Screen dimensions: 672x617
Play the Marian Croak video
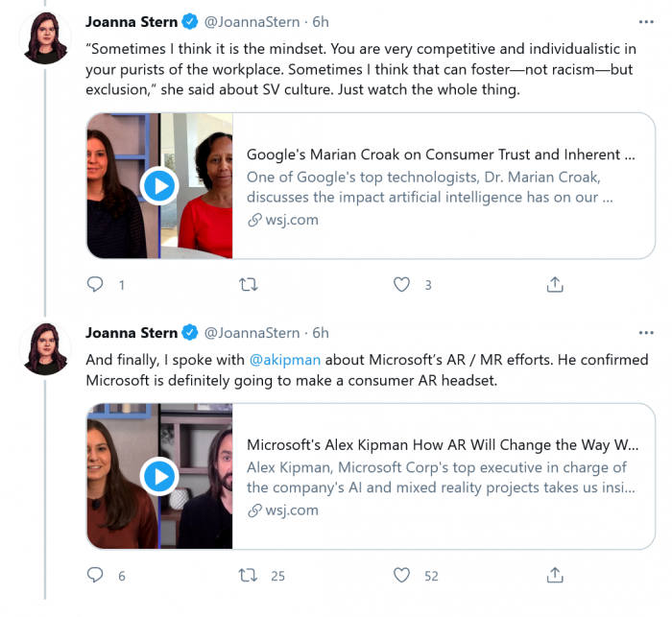click(159, 185)
